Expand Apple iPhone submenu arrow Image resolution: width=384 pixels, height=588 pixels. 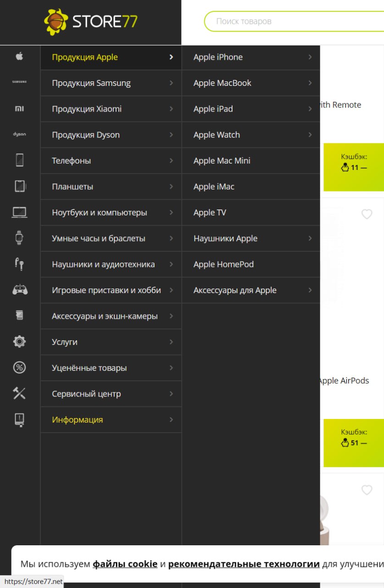pyautogui.click(x=310, y=57)
